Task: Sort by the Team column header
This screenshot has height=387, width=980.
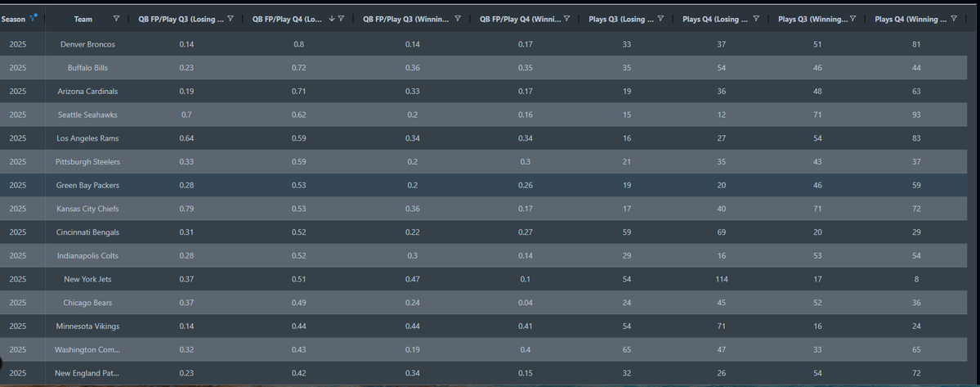Action: coord(83,20)
